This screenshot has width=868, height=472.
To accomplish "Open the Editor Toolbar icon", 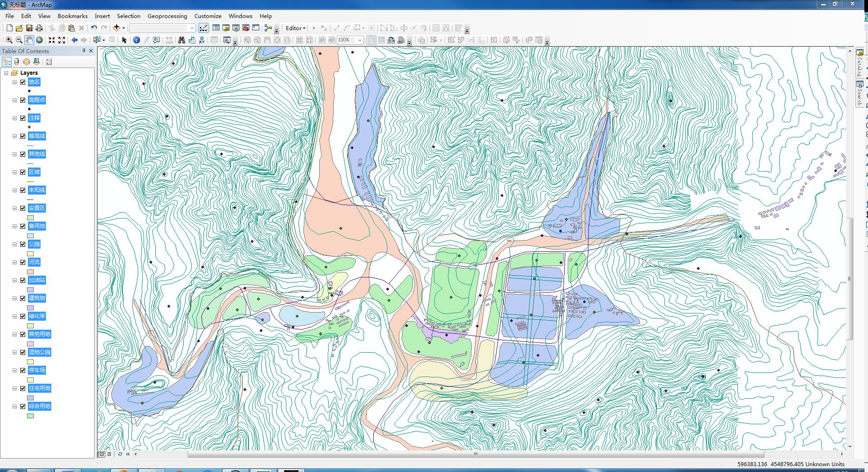I will click(203, 28).
